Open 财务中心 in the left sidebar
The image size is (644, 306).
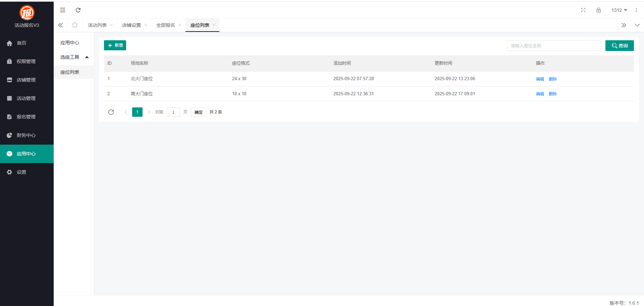click(x=26, y=135)
